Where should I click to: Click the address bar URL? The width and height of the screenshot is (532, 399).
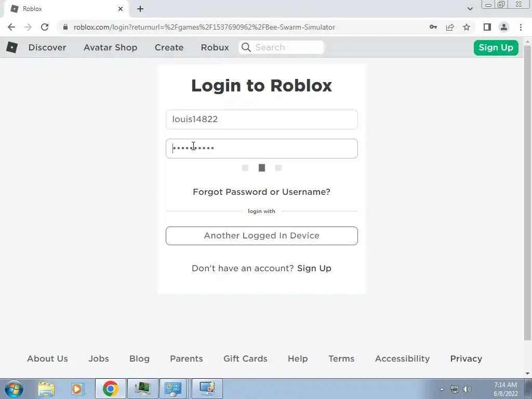[204, 27]
